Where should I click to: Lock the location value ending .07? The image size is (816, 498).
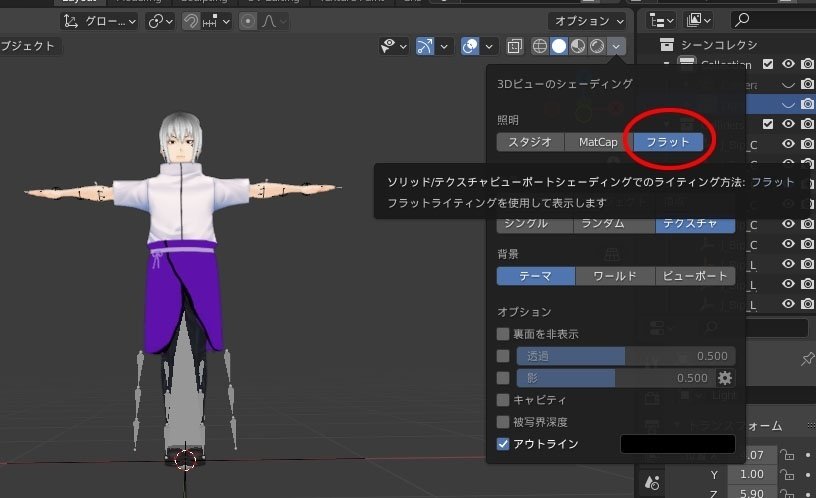787,455
